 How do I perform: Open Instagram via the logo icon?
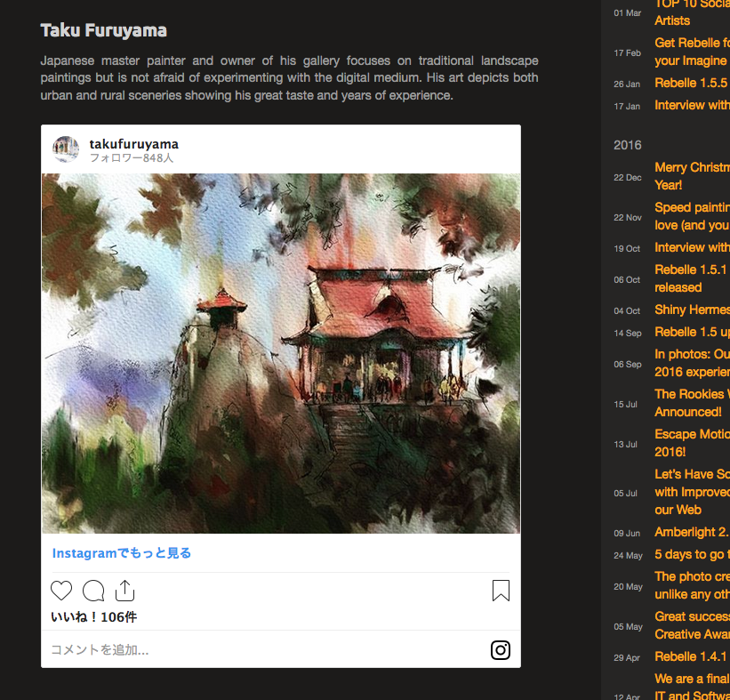pyautogui.click(x=501, y=650)
